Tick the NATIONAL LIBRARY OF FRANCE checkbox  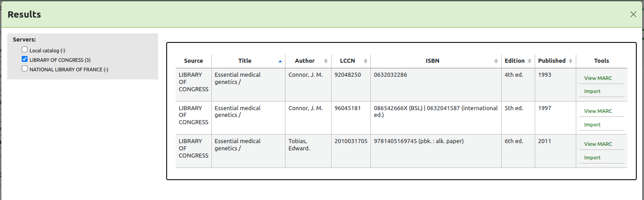tap(25, 69)
